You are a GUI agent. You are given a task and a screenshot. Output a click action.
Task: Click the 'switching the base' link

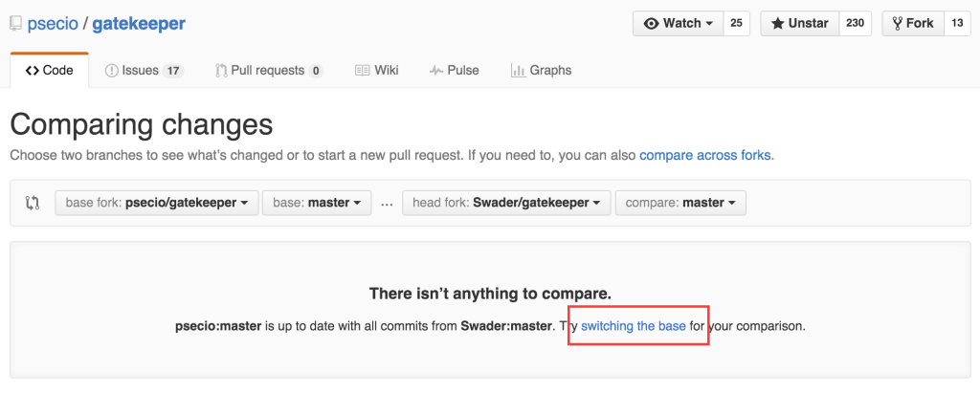(634, 326)
